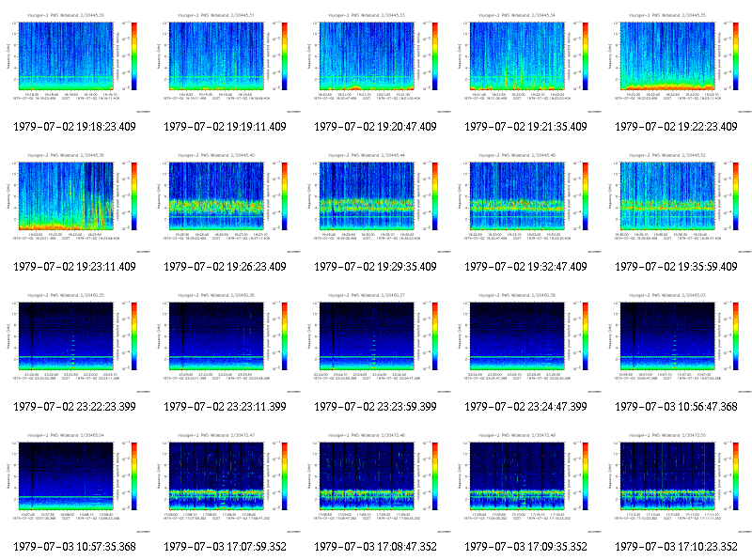Open spectrogram thumbnail for 19:22:23.409
Viewport: 752px width, 560px height.
677,62
